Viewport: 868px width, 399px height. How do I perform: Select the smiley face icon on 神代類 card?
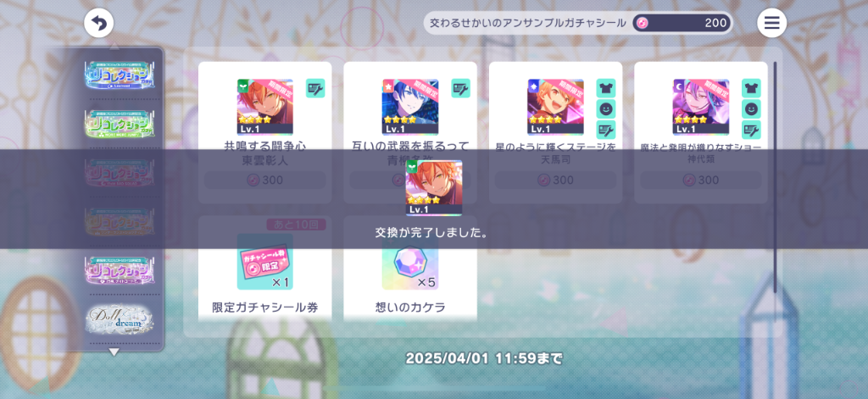click(751, 109)
